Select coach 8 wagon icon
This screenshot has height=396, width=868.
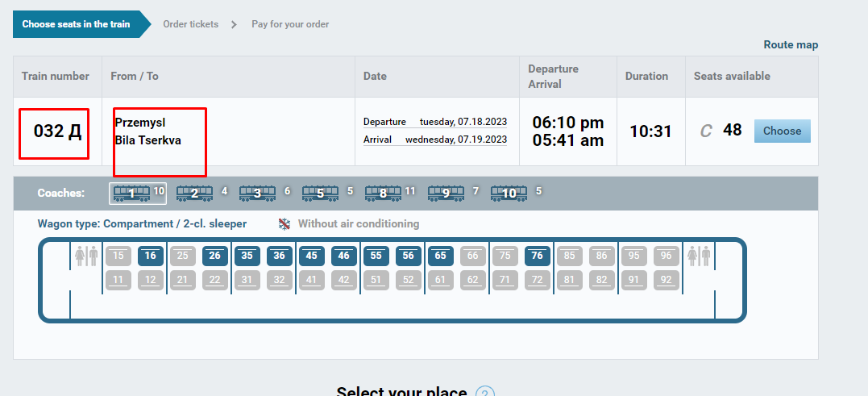(383, 194)
